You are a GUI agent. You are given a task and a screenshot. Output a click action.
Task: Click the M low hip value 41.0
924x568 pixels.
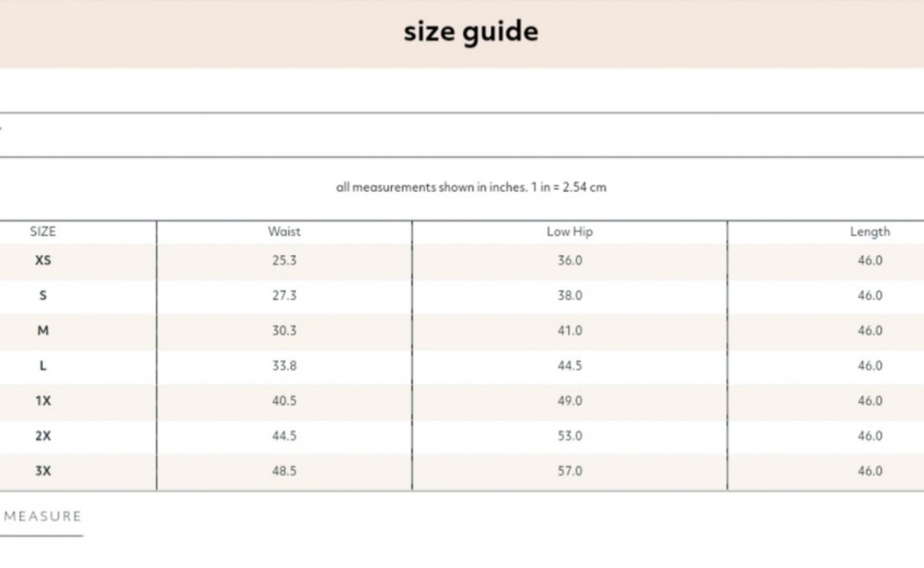(569, 331)
